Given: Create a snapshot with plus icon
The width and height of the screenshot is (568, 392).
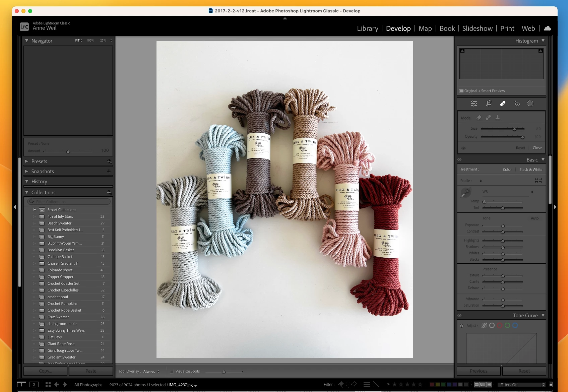Looking at the screenshot, I should click(109, 171).
